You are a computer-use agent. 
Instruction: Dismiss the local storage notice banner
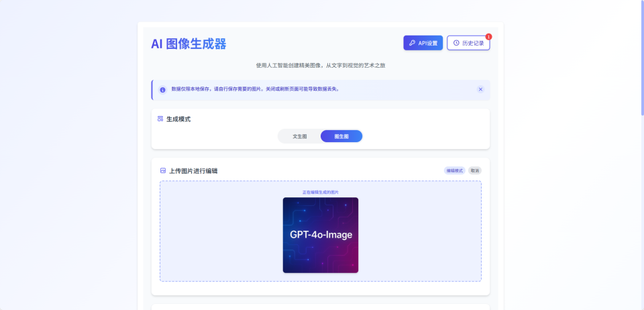coord(480,89)
